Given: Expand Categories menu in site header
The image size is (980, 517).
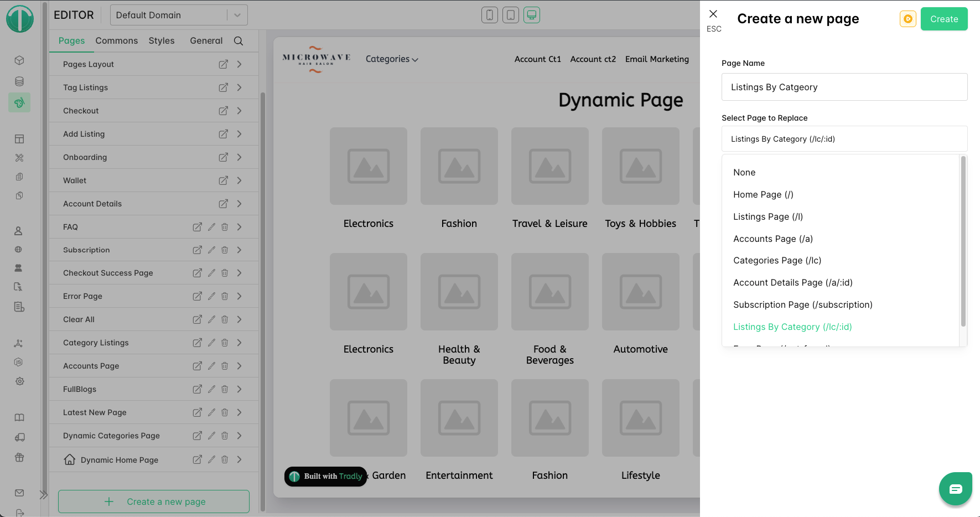Looking at the screenshot, I should tap(391, 59).
